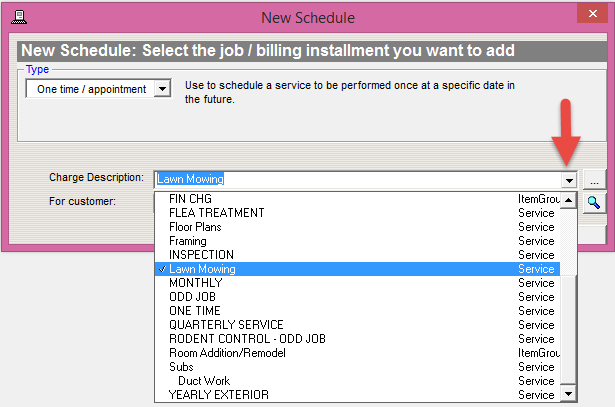Pick Framing in the charge list

pos(188,241)
